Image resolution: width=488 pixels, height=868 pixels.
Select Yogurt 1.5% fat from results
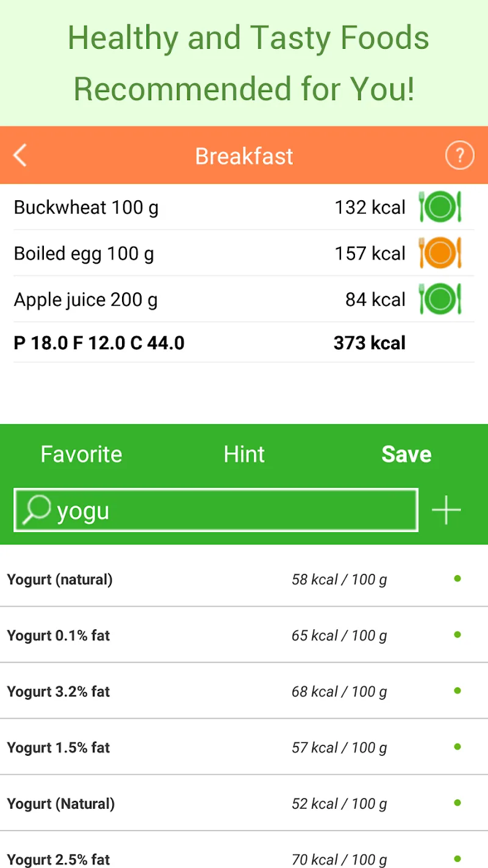(59, 747)
